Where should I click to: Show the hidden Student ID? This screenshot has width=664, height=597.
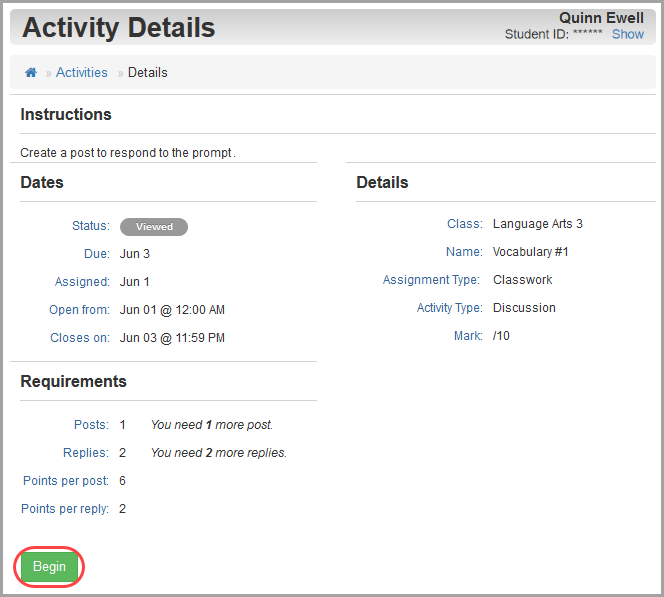click(x=628, y=34)
